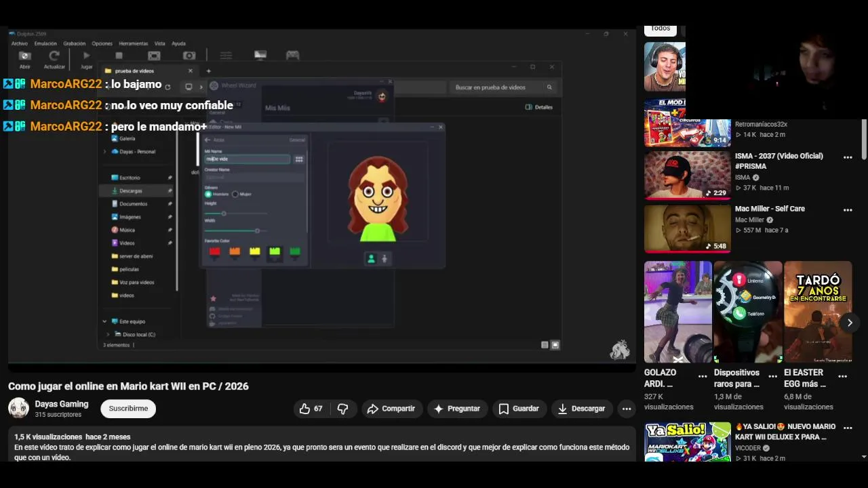Open 'Voz para videos' folder in sidebar
The height and width of the screenshot is (488, 868).
[x=136, y=282]
